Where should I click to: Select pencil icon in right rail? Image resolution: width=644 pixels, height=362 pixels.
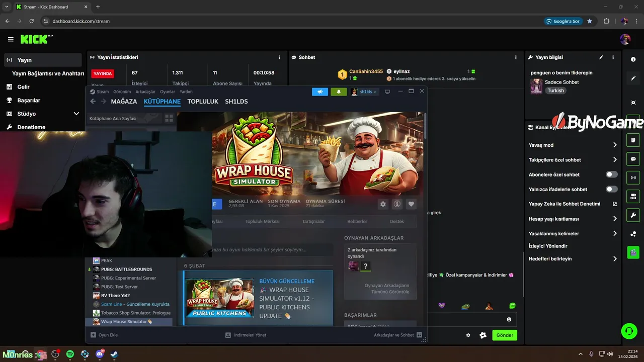tap(633, 78)
